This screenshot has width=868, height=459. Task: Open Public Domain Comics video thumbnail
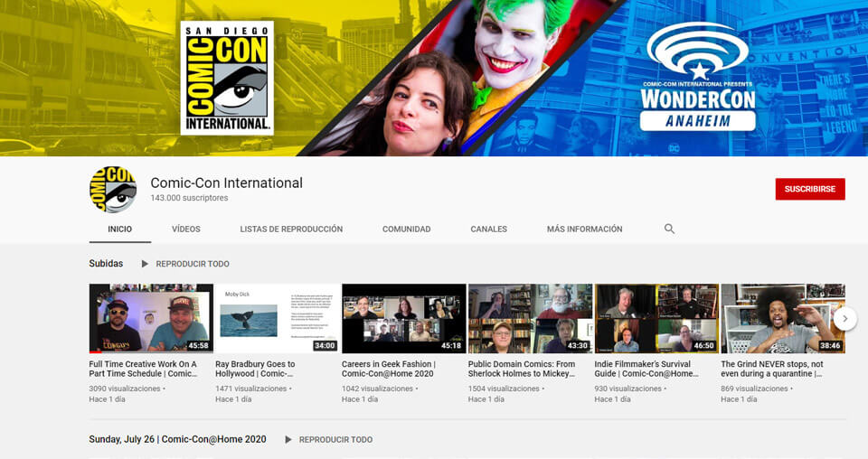click(x=531, y=319)
